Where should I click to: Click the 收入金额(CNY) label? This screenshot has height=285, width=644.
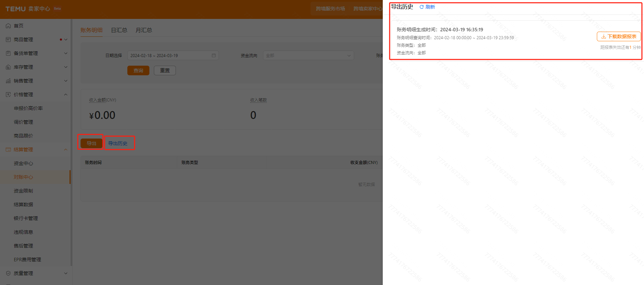[103, 100]
